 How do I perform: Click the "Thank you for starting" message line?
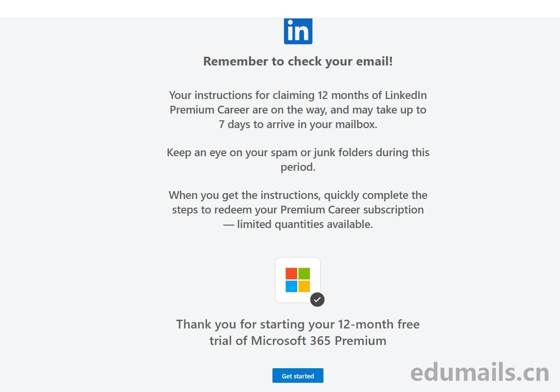[298, 324]
